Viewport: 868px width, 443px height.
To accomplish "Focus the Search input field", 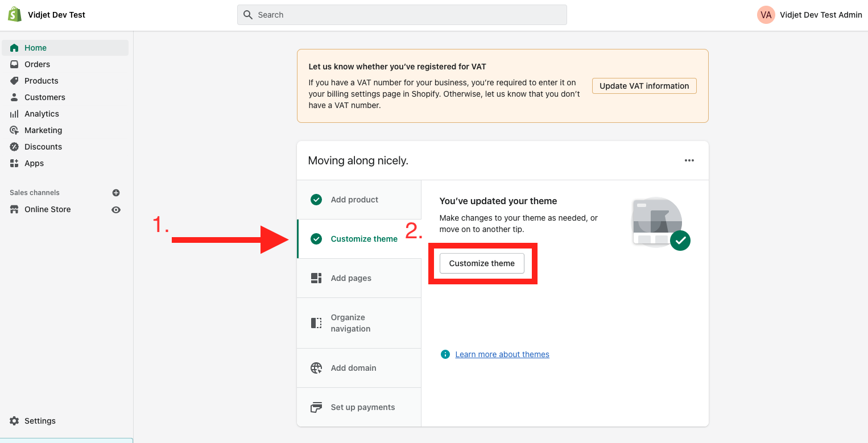I will pyautogui.click(x=402, y=15).
